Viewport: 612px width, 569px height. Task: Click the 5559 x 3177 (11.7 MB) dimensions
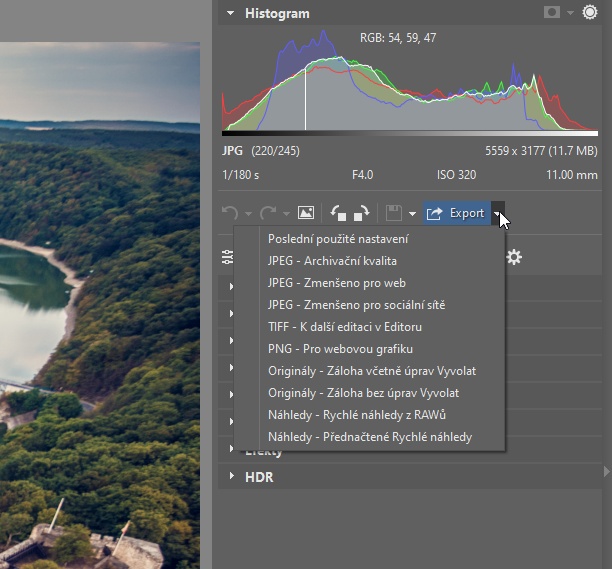(541, 151)
